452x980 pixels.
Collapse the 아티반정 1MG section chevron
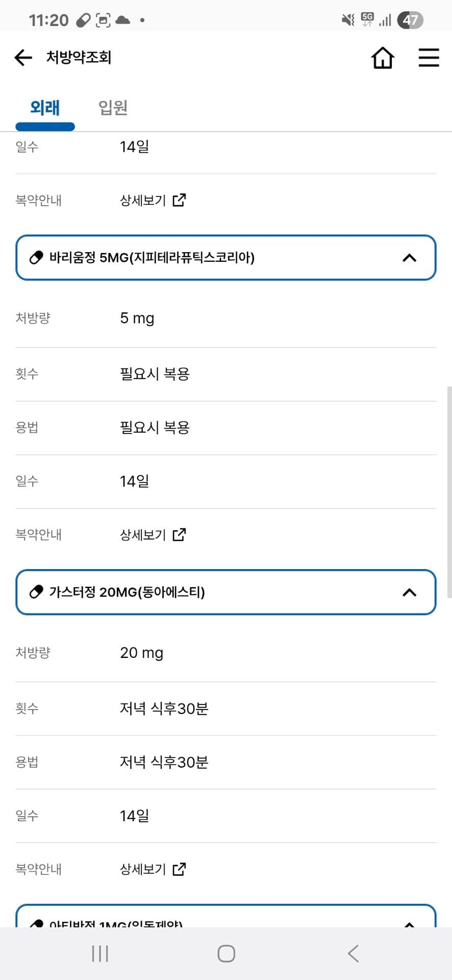(x=409, y=923)
